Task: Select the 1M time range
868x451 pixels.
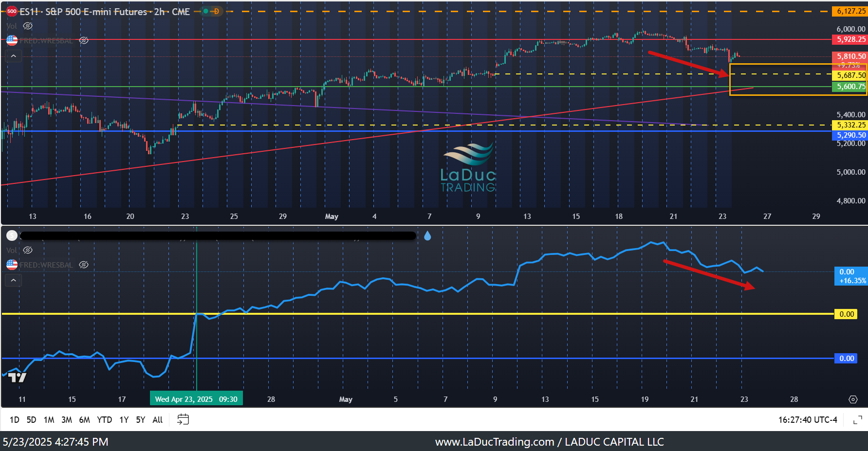Action: [x=49, y=419]
